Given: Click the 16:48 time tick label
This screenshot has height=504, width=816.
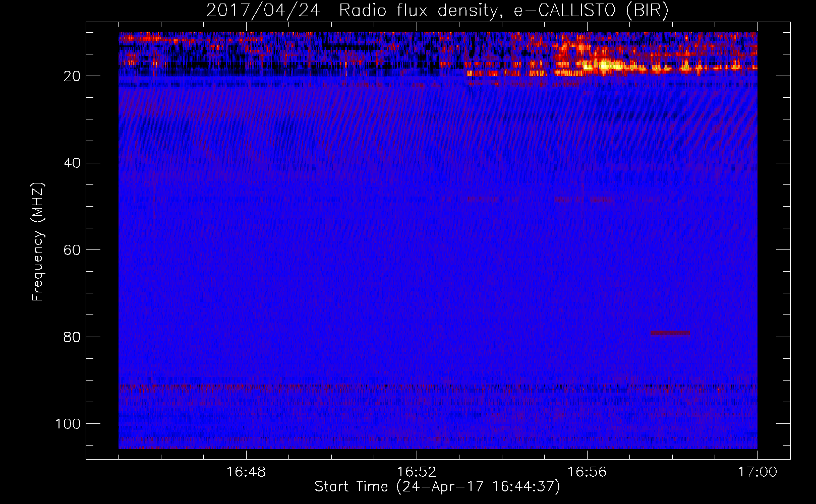Looking at the screenshot, I should click(246, 472).
